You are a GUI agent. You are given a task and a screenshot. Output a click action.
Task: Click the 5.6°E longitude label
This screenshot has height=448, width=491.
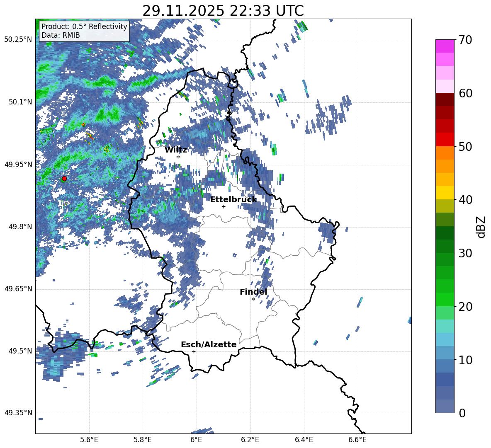[x=89, y=440]
